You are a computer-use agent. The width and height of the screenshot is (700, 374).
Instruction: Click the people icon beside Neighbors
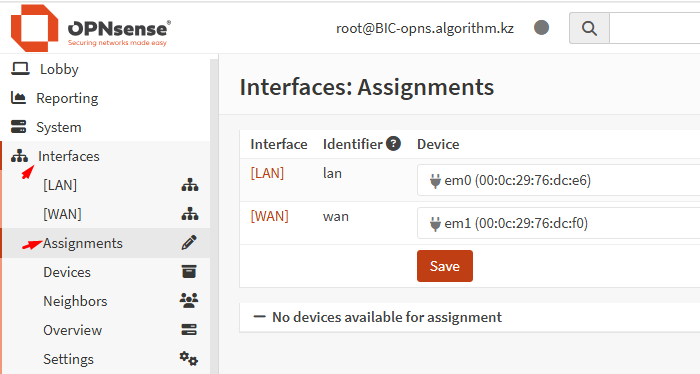point(189,301)
